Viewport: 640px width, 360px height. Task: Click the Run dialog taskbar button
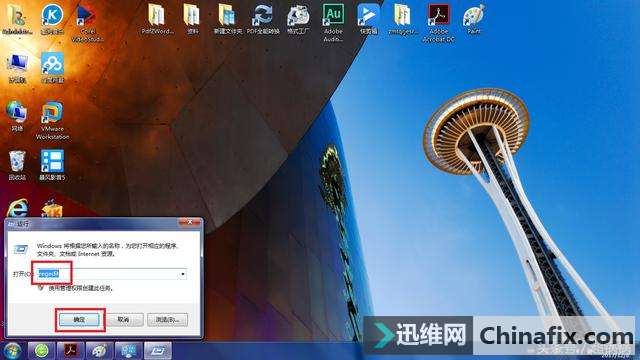point(158,351)
